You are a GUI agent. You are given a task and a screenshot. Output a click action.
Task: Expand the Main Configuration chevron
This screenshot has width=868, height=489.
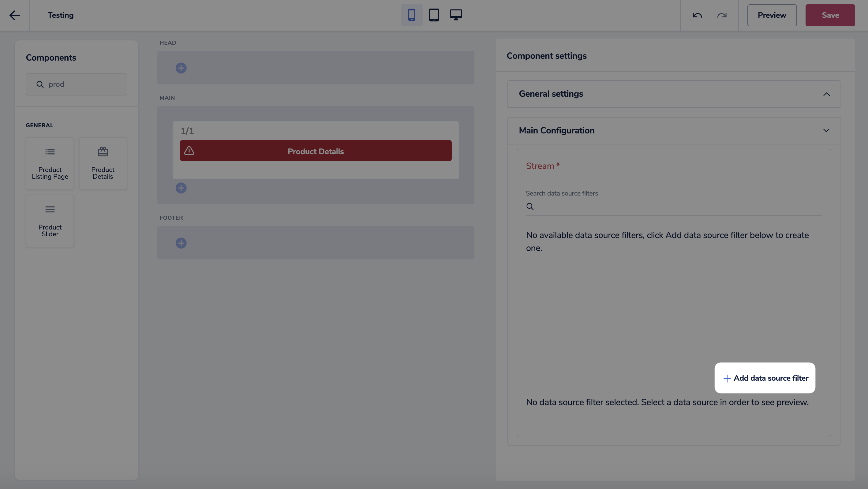[826, 130]
